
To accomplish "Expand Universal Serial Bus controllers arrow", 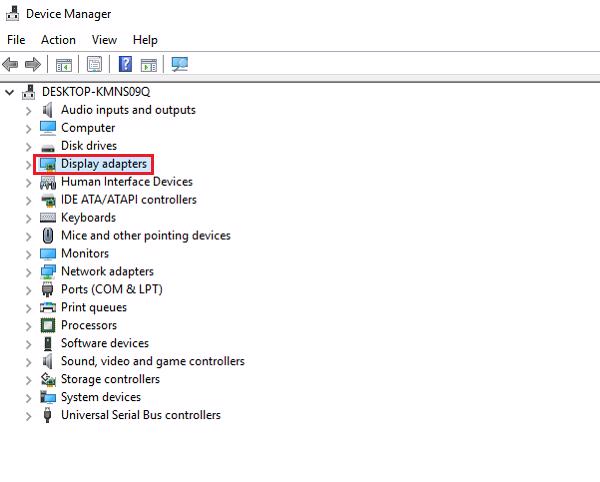I will point(28,416).
